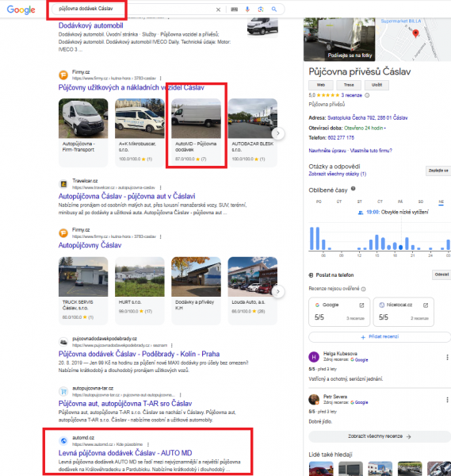The height and width of the screenshot is (476, 451).
Task: Select the TRUCK SERVIS Čáslav card
Action: coord(83,291)
